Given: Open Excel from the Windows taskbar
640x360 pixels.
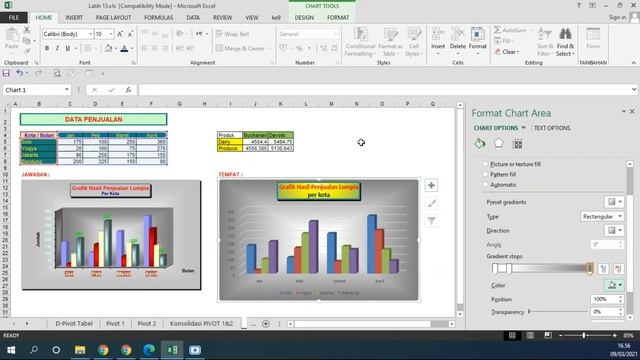Looking at the screenshot, I should pyautogui.click(x=172, y=350).
